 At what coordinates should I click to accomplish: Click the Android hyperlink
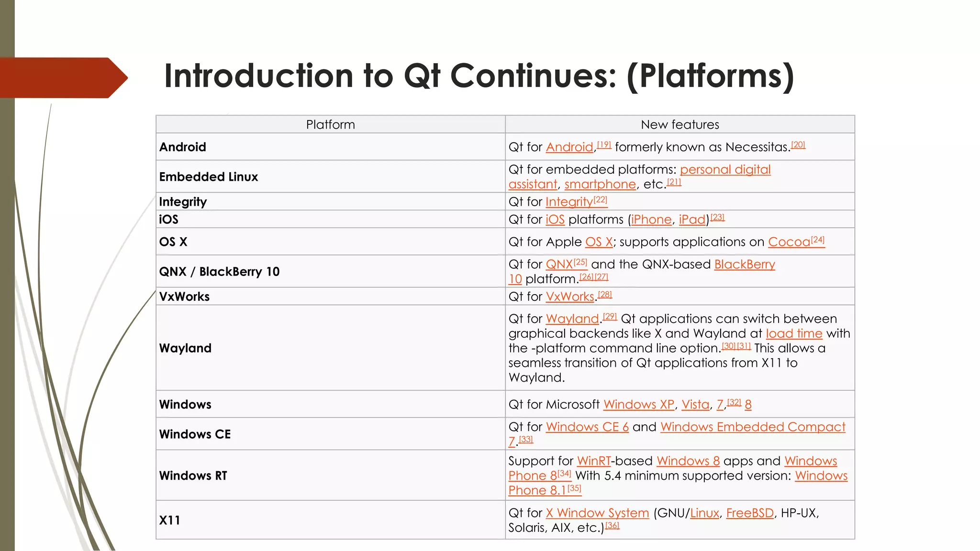tap(569, 147)
